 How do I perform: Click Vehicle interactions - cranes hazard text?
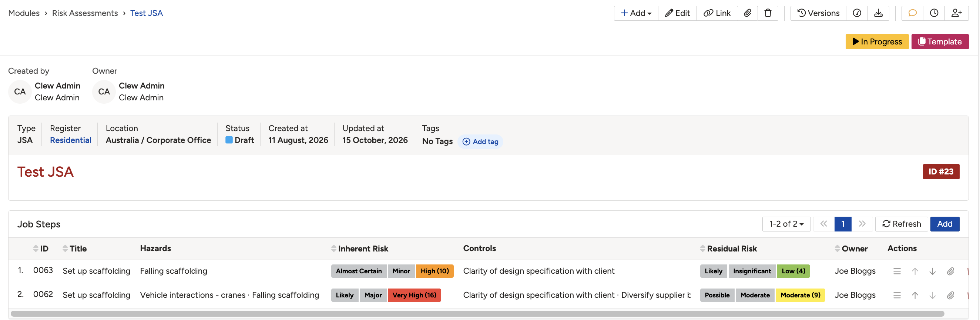(x=193, y=295)
